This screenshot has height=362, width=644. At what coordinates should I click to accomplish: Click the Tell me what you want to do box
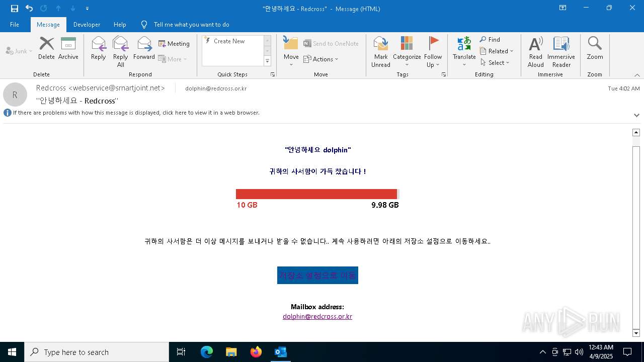(x=191, y=25)
